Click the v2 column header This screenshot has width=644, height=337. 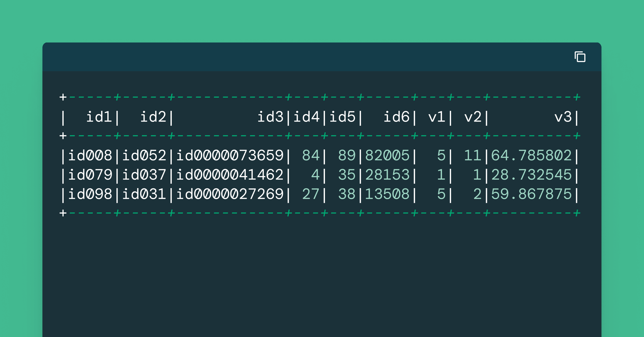coord(473,117)
